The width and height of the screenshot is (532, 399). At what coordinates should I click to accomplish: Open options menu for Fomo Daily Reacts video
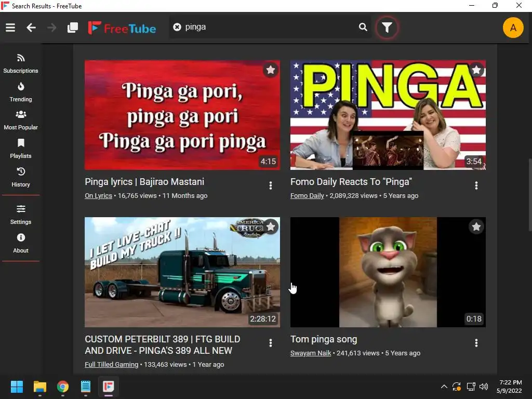(476, 185)
